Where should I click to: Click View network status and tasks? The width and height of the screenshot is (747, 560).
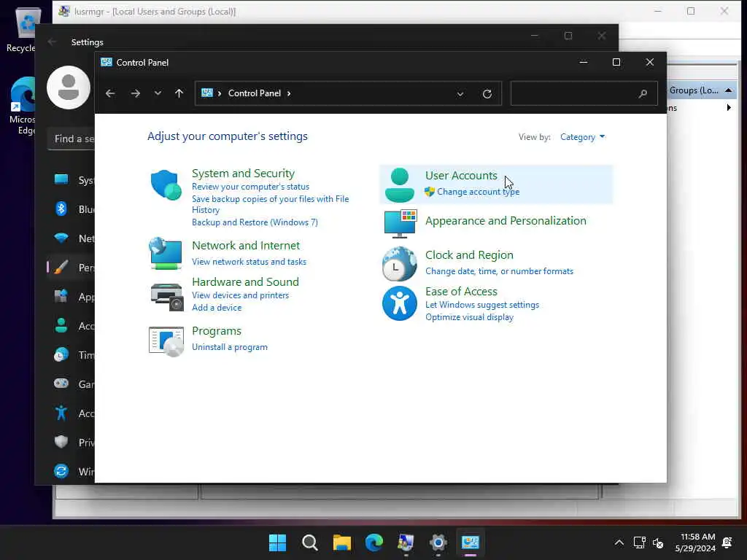249,262
